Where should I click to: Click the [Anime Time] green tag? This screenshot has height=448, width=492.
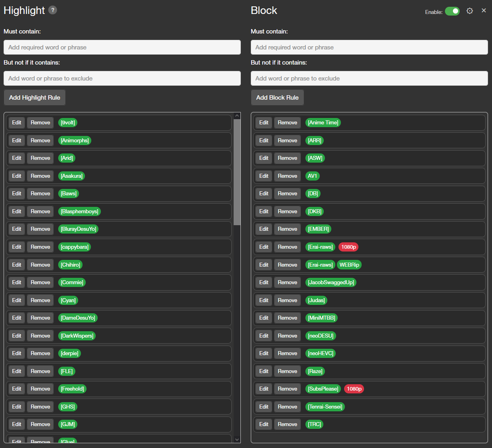click(323, 122)
